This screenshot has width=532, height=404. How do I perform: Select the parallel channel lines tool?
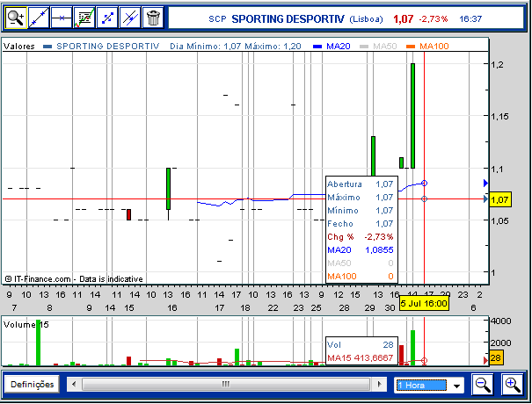pos(130,18)
